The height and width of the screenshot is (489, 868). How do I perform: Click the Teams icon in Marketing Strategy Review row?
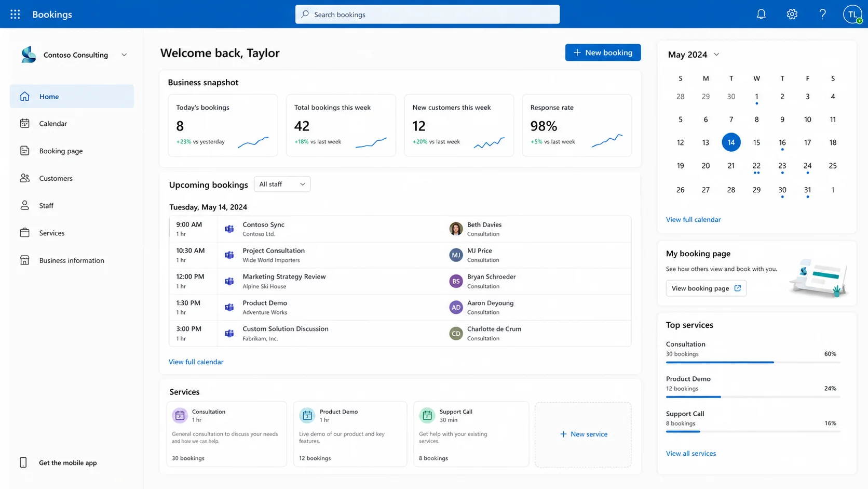click(229, 281)
